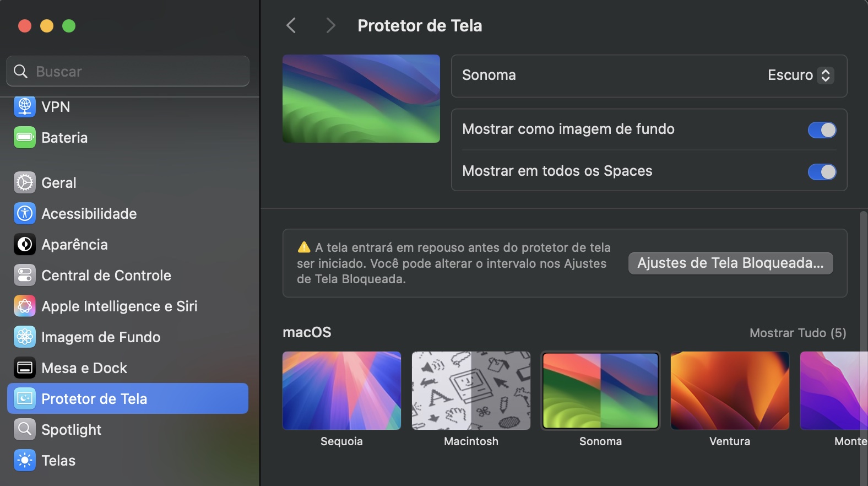Open the VPN settings icon

point(24,106)
